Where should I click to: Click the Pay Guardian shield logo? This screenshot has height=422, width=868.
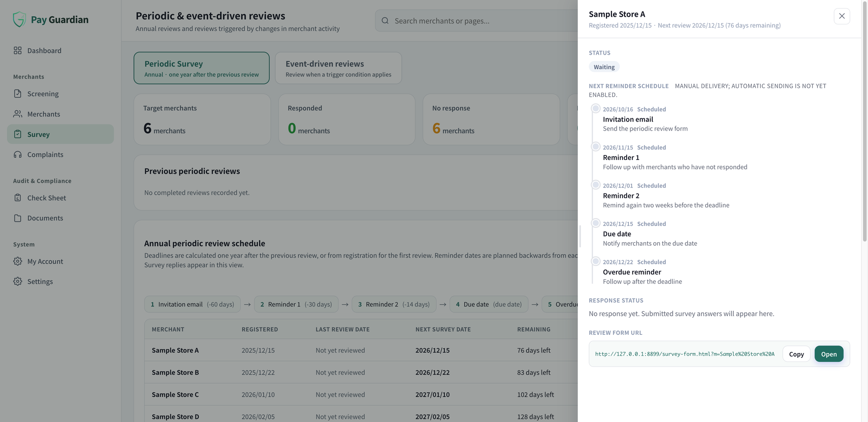(x=19, y=19)
